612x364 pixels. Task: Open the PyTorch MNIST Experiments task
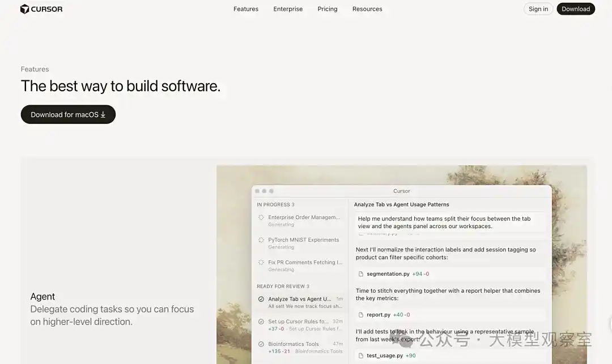pos(303,240)
